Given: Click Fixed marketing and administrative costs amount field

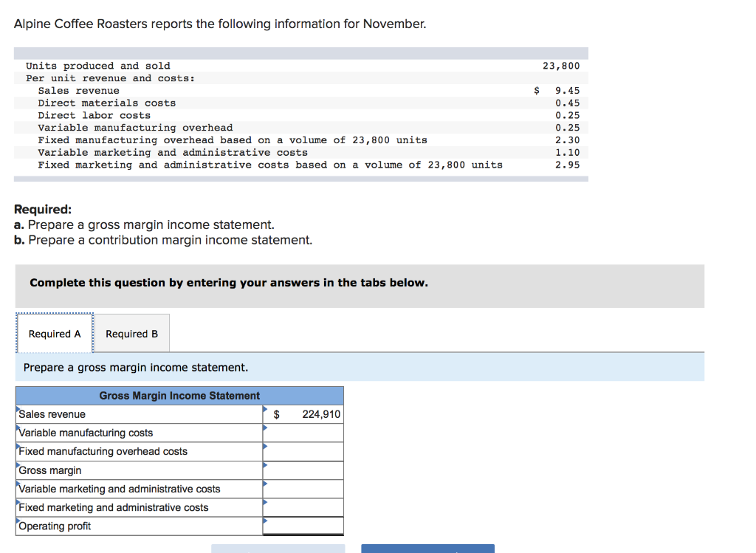Looking at the screenshot, I should pyautogui.click(x=303, y=508).
